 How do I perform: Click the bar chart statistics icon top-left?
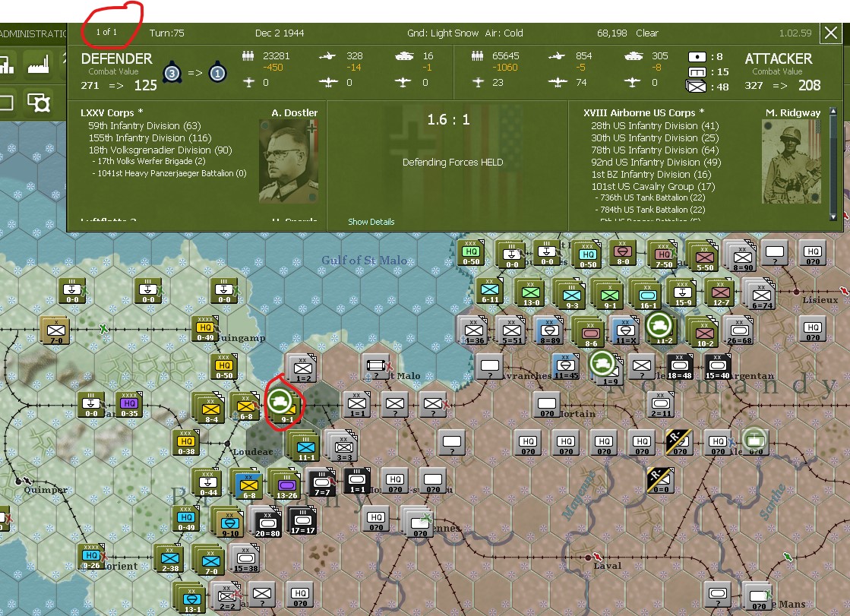[8, 66]
